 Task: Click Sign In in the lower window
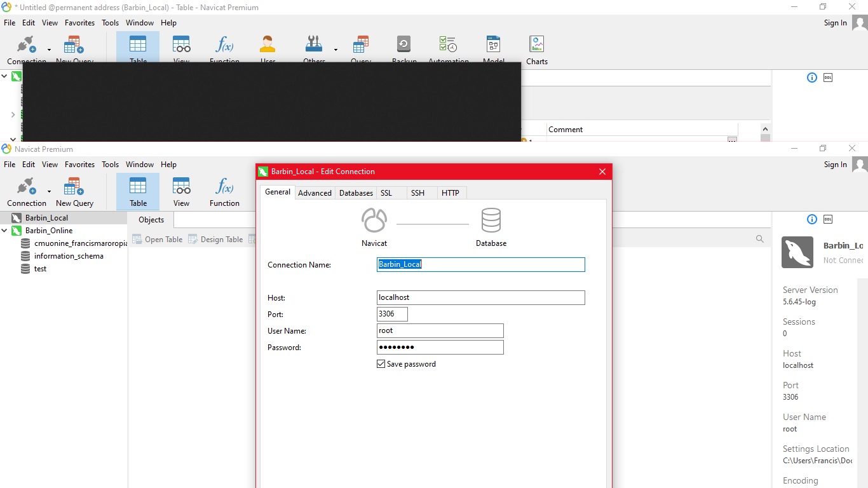click(835, 165)
